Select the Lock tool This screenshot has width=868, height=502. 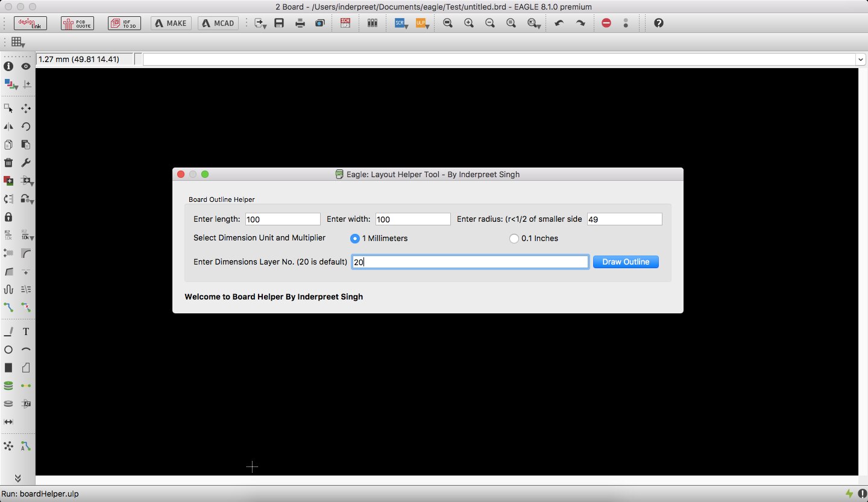8,217
